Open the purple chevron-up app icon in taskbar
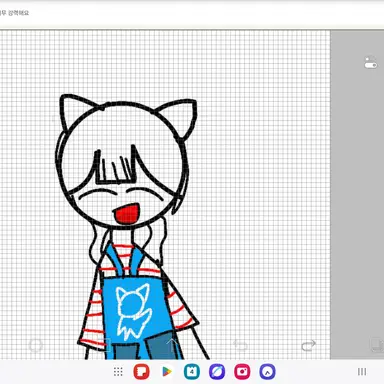384x384 pixels. tap(267, 372)
